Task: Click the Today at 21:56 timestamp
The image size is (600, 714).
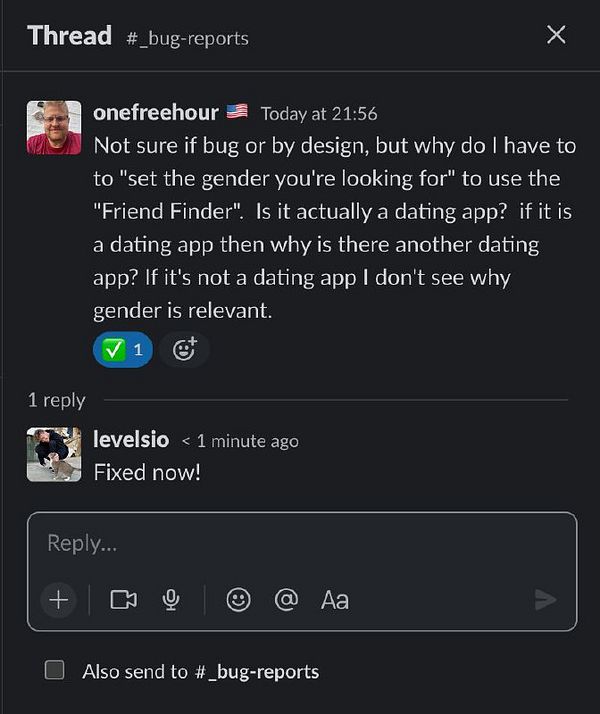Action: (x=319, y=114)
